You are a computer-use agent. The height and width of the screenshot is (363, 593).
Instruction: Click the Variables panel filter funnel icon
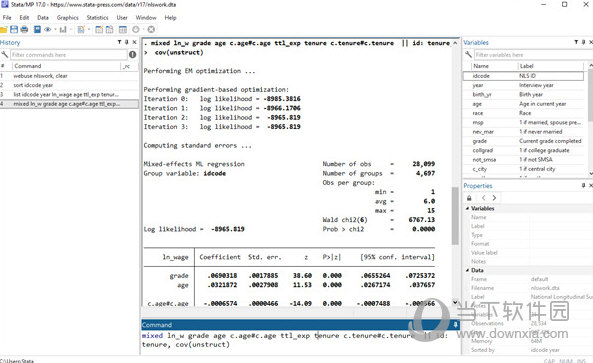pyautogui.click(x=576, y=42)
